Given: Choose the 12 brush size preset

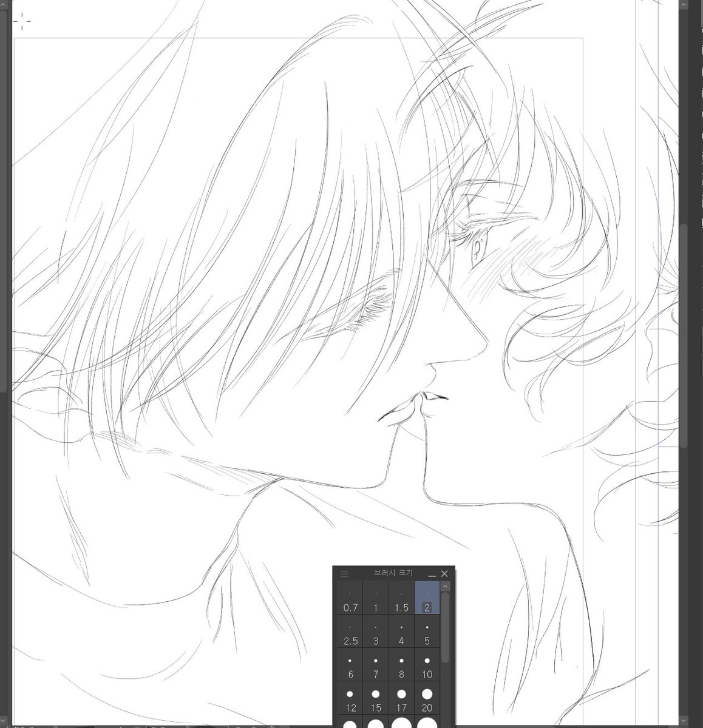Looking at the screenshot, I should click(x=350, y=698).
